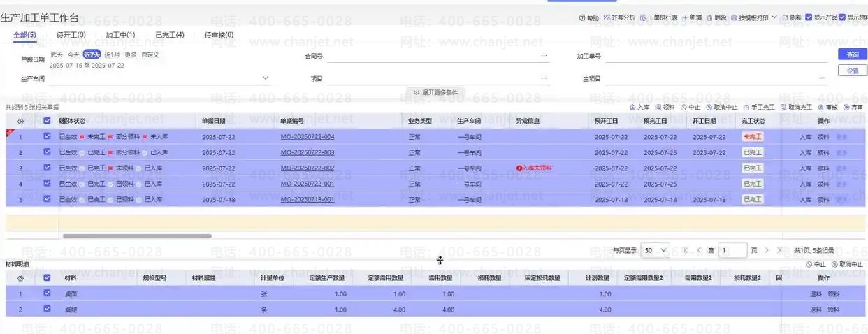Click the 删除 trash button

pyautogui.click(x=716, y=18)
